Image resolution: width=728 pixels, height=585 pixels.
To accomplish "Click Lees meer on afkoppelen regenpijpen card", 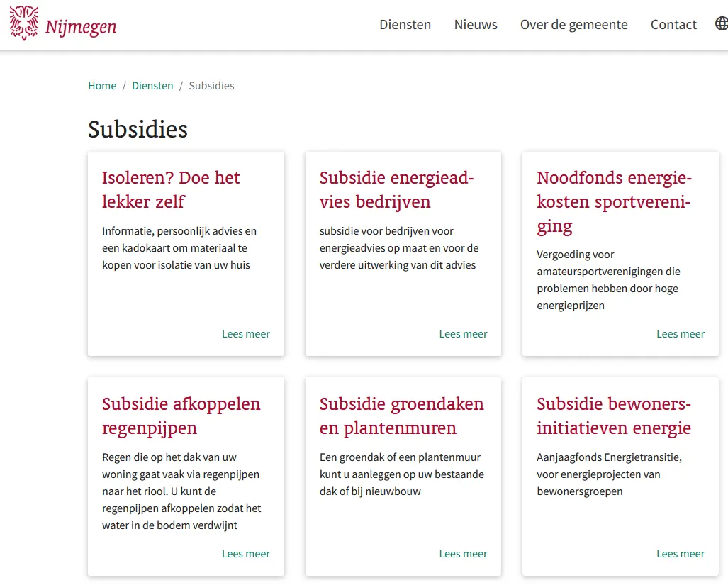I will click(x=245, y=553).
